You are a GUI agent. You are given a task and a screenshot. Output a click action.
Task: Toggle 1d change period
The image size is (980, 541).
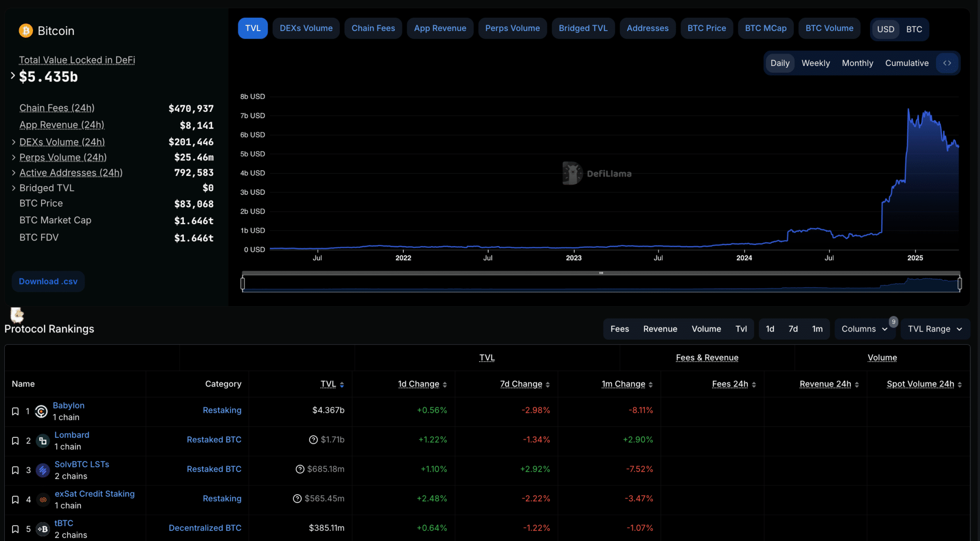point(770,329)
